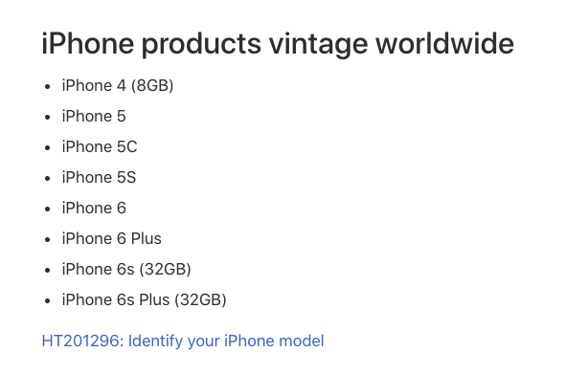This screenshot has height=375, width=588.
Task: Click the bullet beside iPhone 6s Plus (32GB)
Action: (47, 301)
